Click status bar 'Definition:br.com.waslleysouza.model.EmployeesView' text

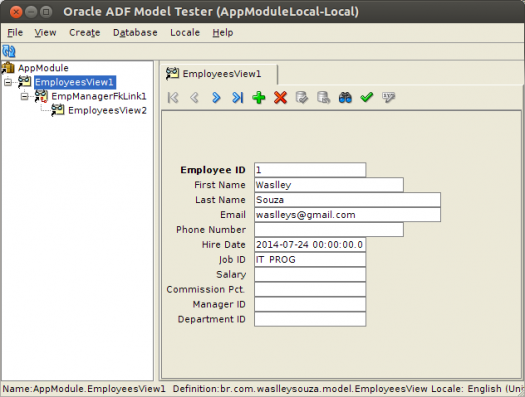[x=300, y=389]
